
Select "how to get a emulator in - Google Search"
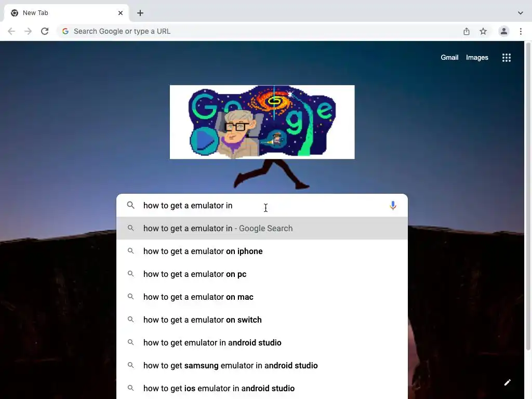(262, 229)
